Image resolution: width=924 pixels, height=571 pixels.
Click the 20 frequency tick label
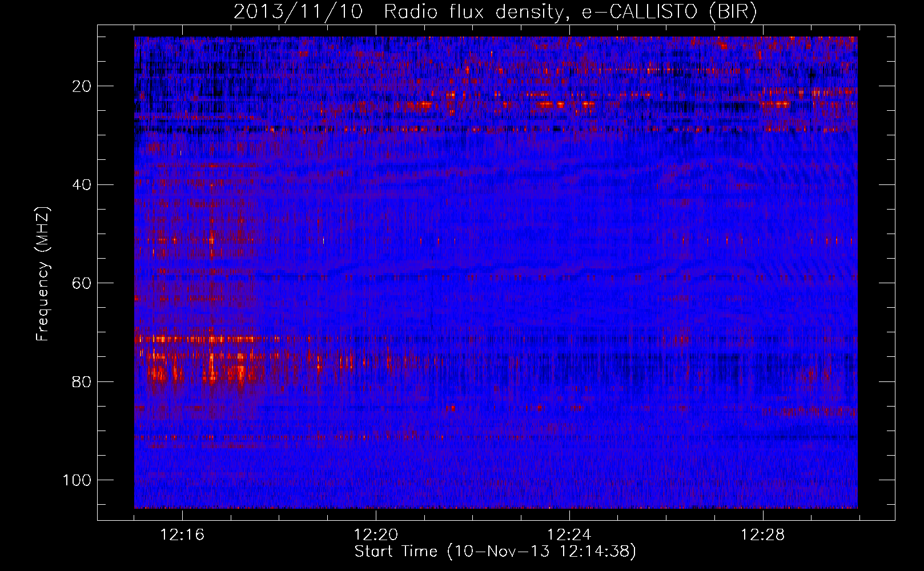(x=82, y=86)
